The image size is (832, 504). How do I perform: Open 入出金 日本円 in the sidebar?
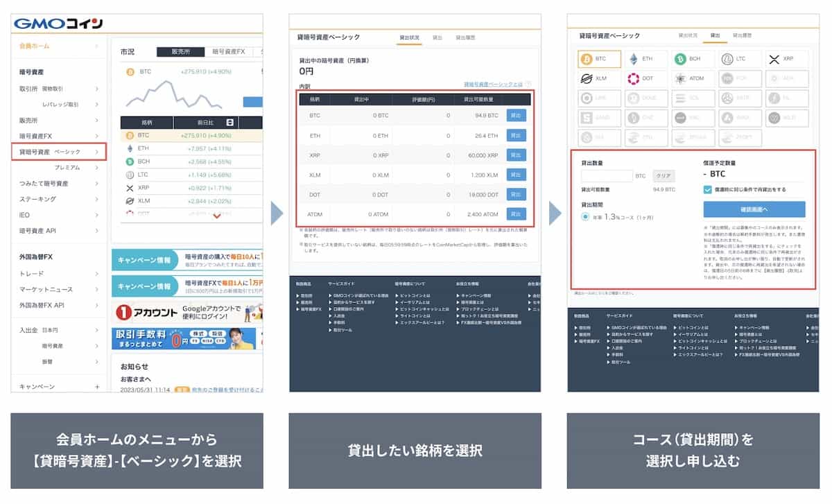click(38, 330)
